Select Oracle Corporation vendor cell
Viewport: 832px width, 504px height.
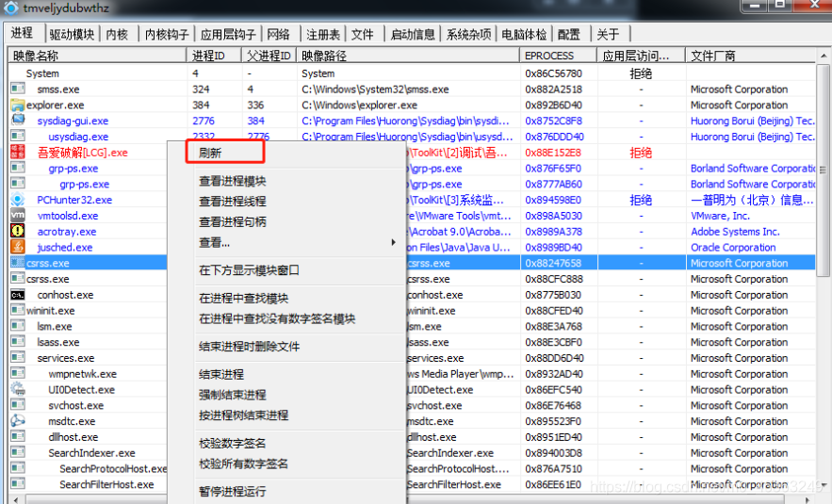pyautogui.click(x=733, y=247)
